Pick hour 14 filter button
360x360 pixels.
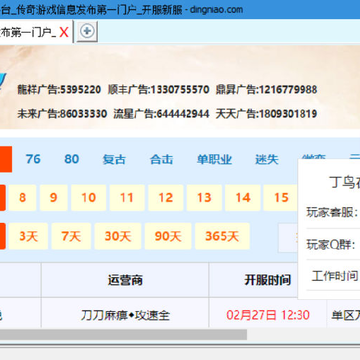coord(243,198)
